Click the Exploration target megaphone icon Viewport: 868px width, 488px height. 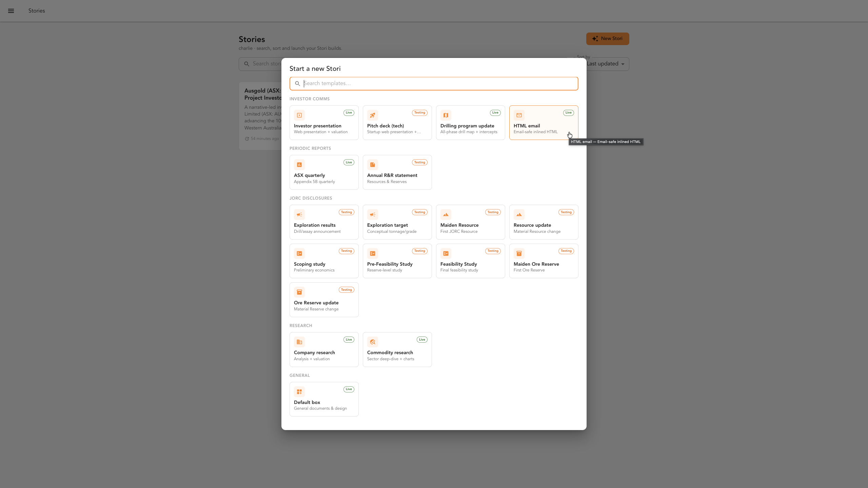[x=373, y=215]
